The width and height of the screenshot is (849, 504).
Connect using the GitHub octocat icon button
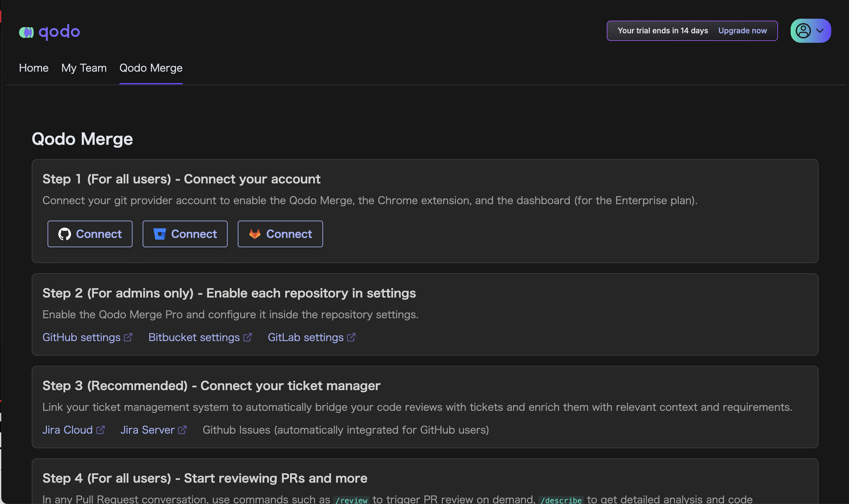click(x=65, y=234)
